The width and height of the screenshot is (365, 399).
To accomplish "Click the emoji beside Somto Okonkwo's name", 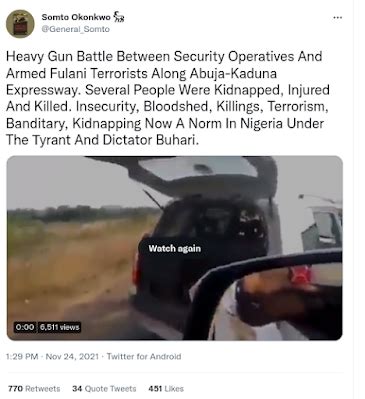I will (119, 17).
